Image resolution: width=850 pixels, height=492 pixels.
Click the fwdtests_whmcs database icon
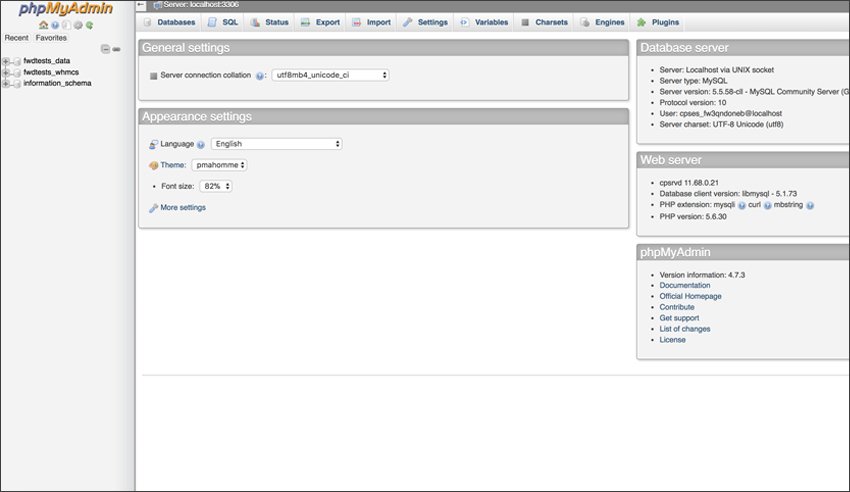pos(17,73)
